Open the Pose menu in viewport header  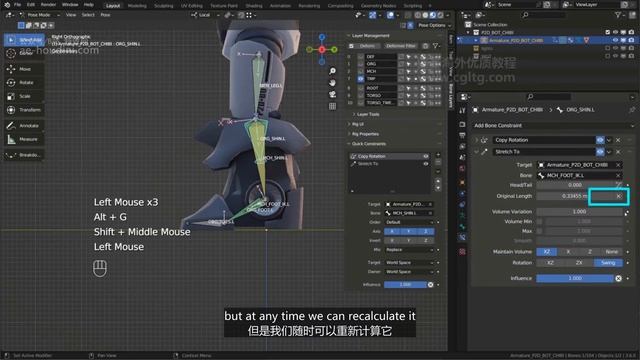pos(105,15)
